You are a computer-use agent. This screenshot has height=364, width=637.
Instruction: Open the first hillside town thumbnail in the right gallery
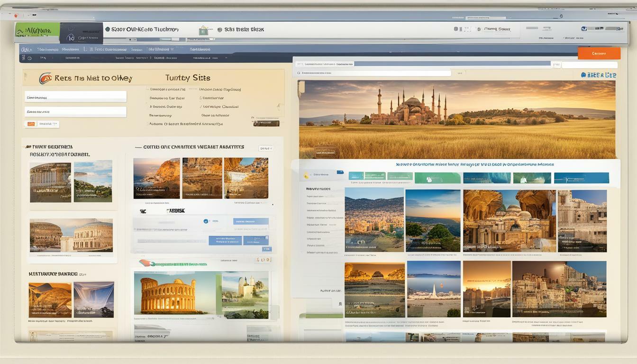[x=374, y=220]
